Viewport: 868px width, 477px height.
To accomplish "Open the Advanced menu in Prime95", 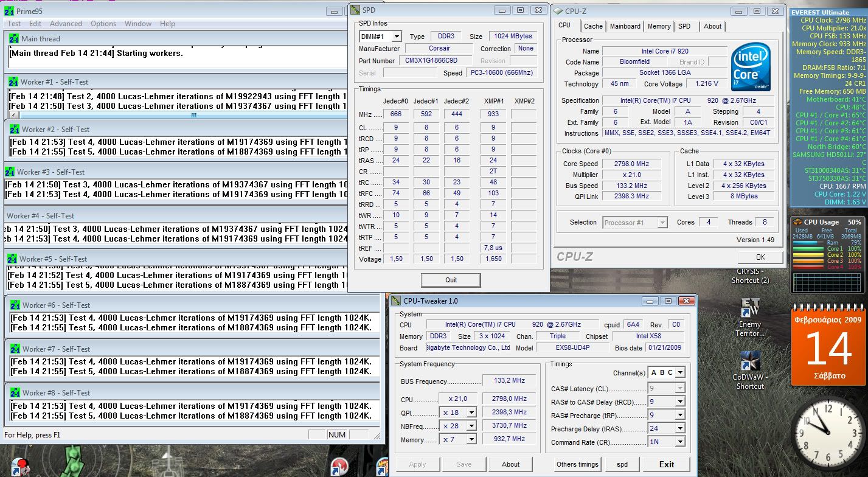I will 66,24.
